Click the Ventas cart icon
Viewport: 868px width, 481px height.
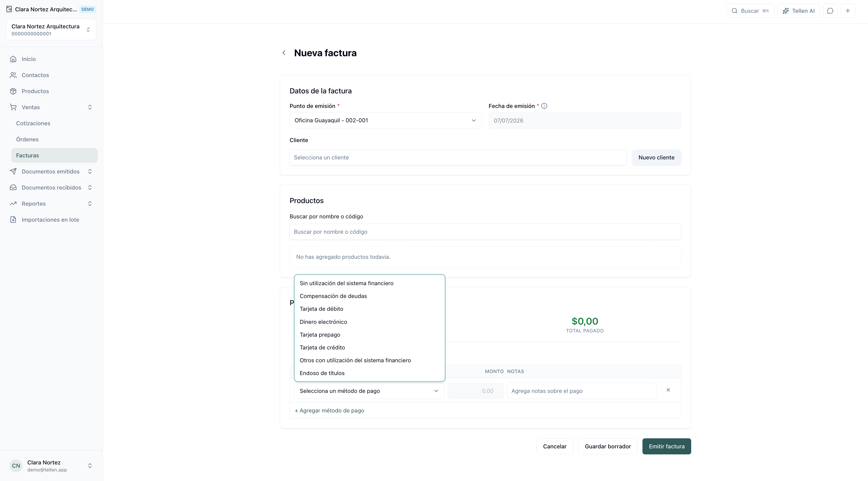click(x=13, y=107)
